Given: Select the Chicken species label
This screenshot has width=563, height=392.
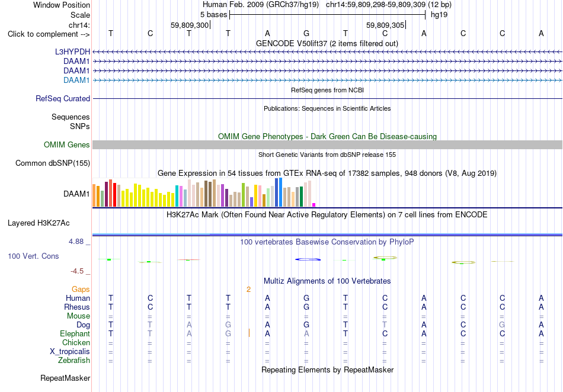Looking at the screenshot, I should (x=76, y=342).
